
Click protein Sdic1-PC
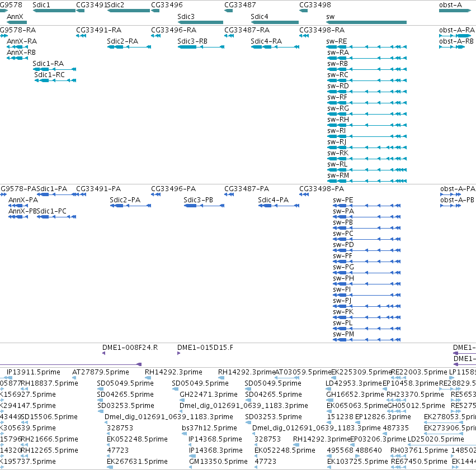click(51, 211)
